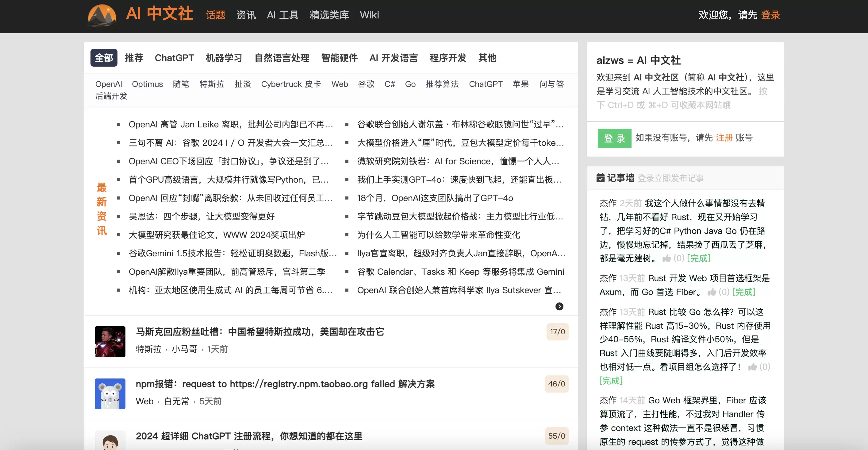Image resolution: width=868 pixels, height=450 pixels.
Task: Open the Iron Man thumbnail for 马斯克 post
Action: click(x=110, y=341)
